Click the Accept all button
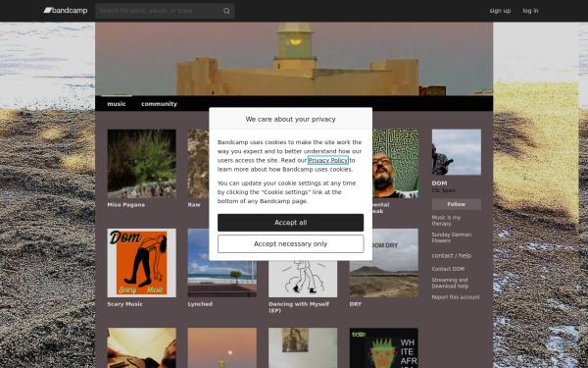 click(x=291, y=223)
